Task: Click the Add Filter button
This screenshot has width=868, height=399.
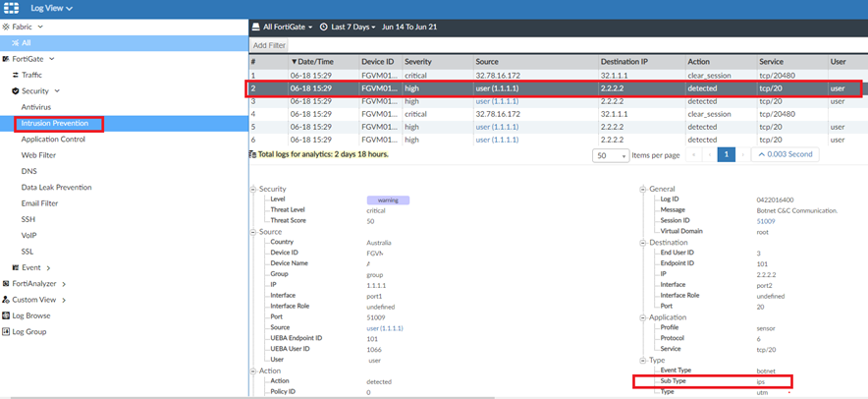Action: tap(269, 45)
